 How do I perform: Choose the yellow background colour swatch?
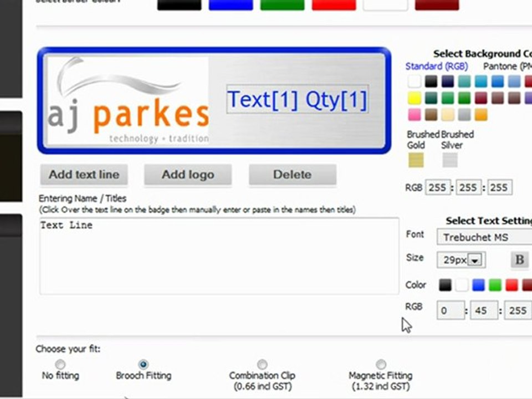pyautogui.click(x=415, y=98)
